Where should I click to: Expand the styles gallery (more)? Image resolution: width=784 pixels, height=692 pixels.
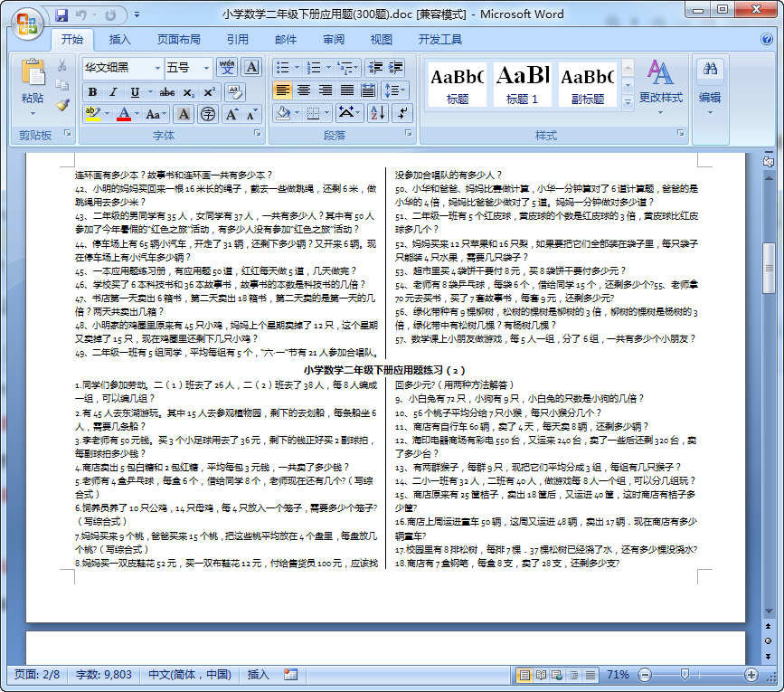628,102
